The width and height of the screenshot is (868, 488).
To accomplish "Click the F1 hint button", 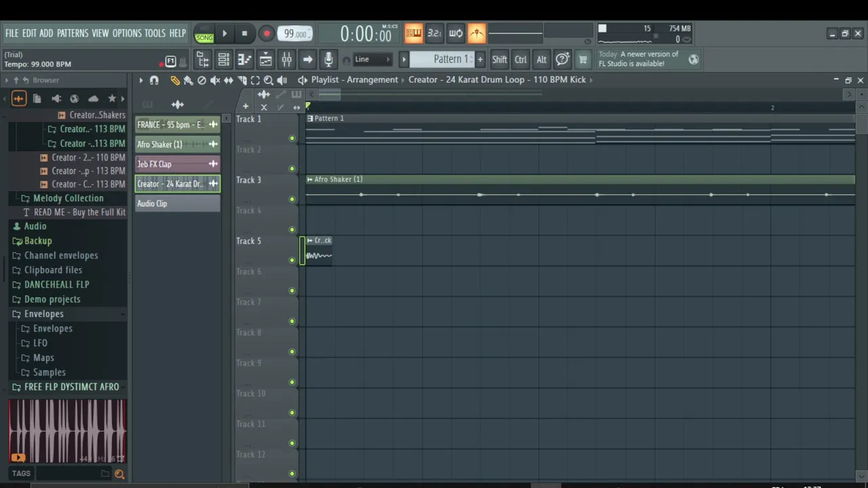I will click(170, 62).
